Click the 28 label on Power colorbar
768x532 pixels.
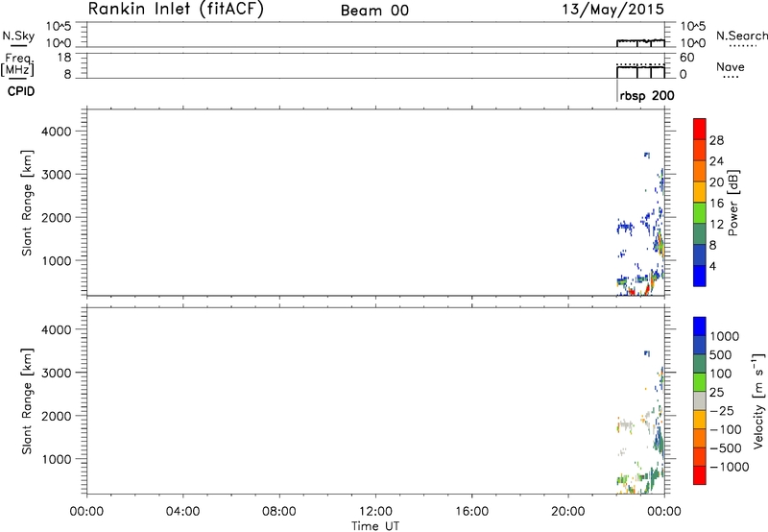click(x=716, y=140)
